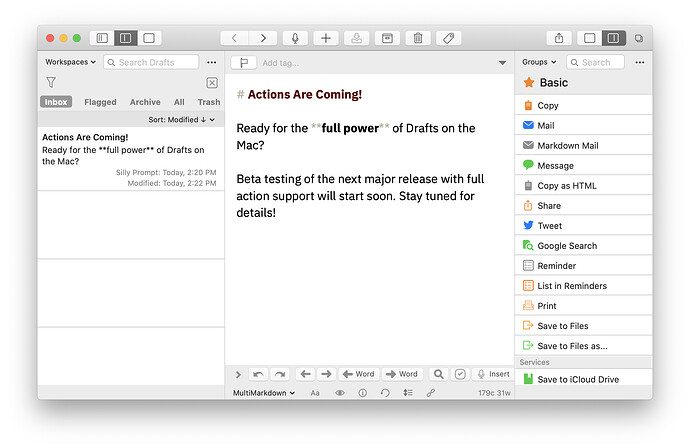Click the line spacing icon in status bar
Viewport: 690px width, 448px height.
click(x=408, y=393)
